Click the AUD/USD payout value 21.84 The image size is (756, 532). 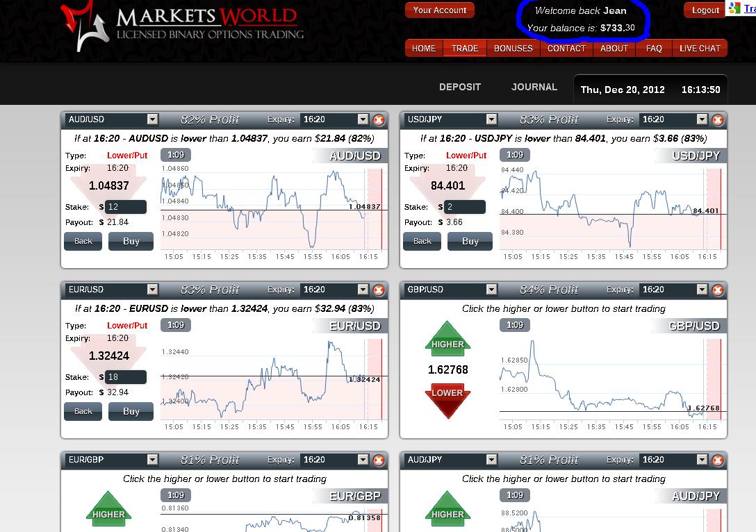(x=117, y=222)
